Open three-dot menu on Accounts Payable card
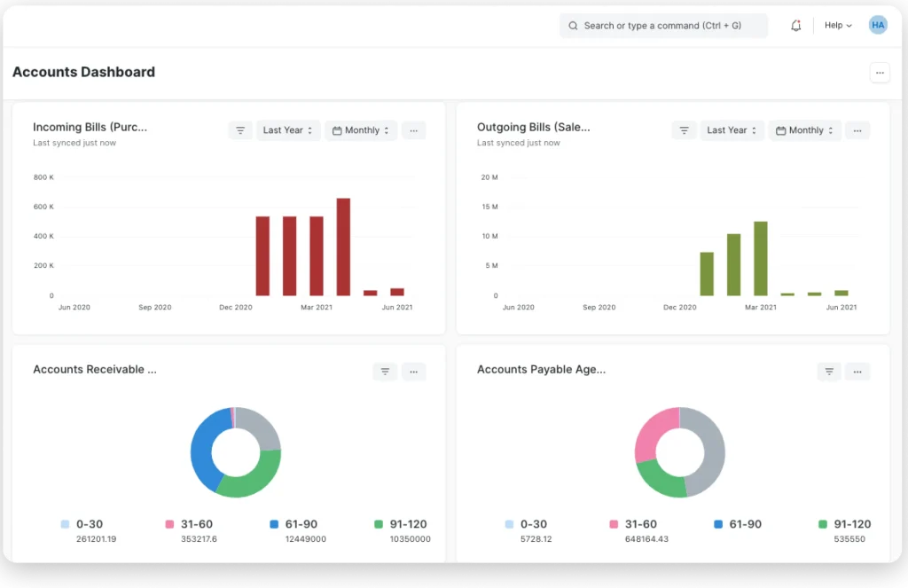This screenshot has height=588, width=908. [857, 372]
